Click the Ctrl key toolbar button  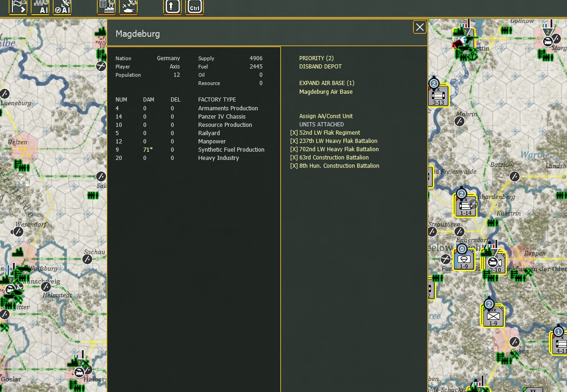pyautogui.click(x=194, y=7)
